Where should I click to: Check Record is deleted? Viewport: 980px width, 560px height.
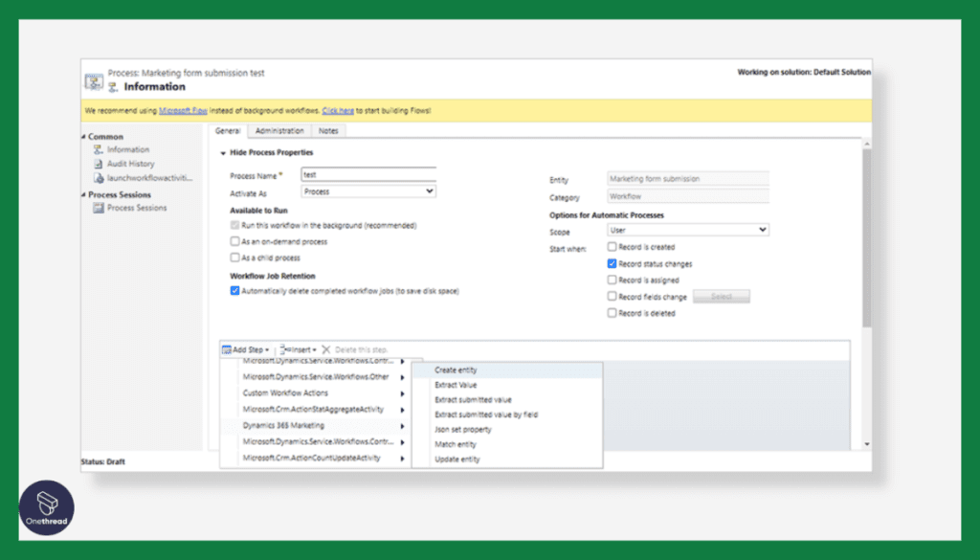click(612, 313)
